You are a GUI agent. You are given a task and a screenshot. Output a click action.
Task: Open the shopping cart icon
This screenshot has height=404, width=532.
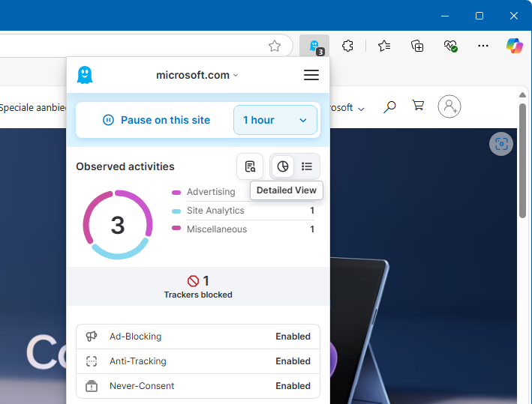tap(418, 106)
